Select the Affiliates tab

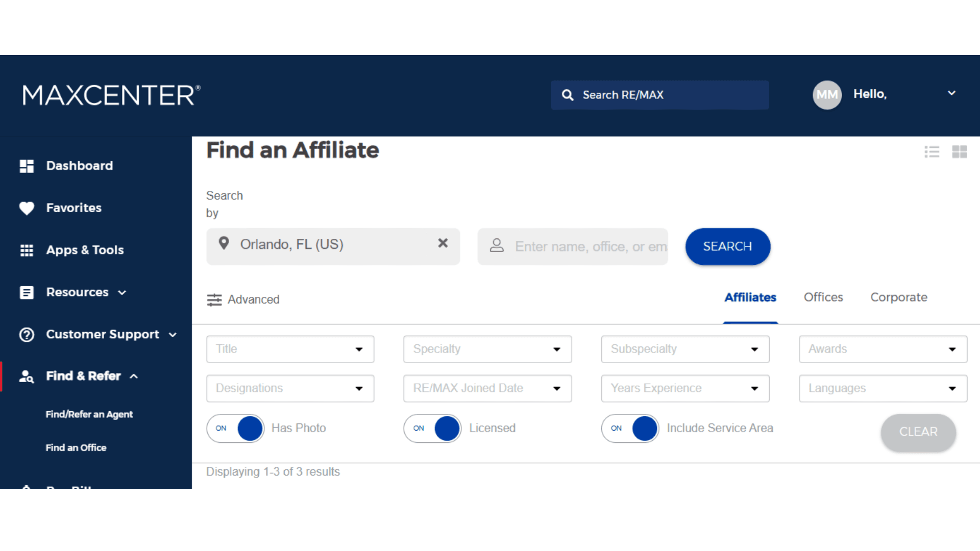750,297
